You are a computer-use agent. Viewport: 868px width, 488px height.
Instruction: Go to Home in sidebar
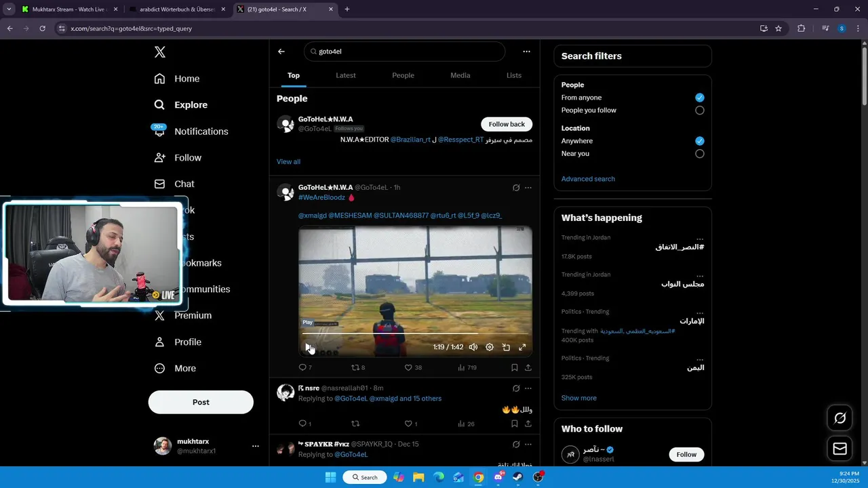(177, 79)
